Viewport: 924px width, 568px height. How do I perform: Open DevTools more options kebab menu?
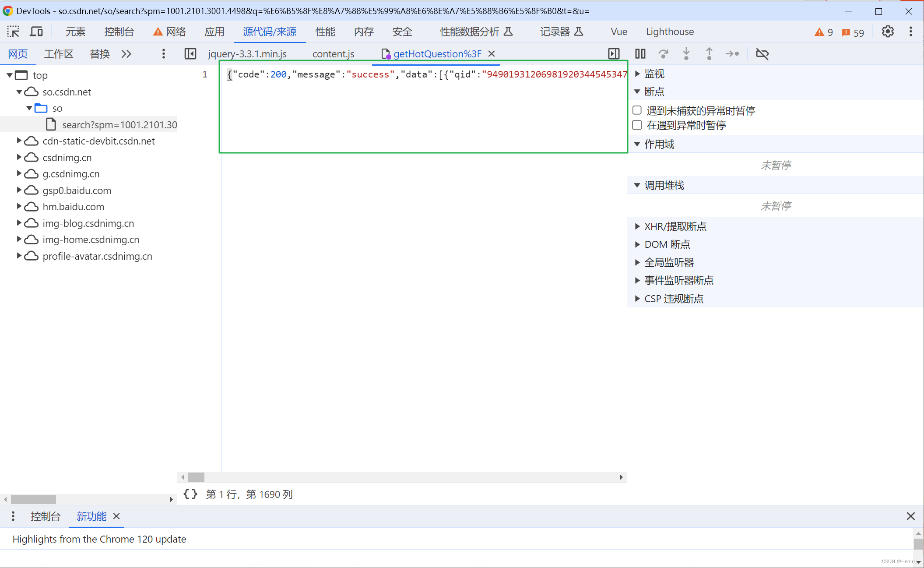click(x=911, y=32)
